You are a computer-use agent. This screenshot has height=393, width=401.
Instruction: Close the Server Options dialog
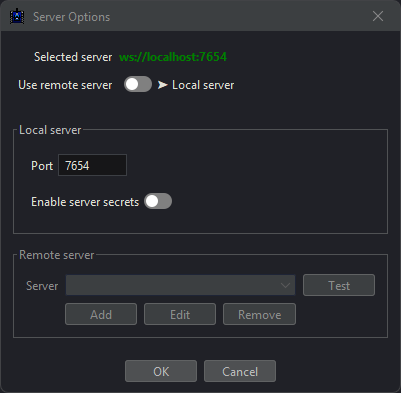378,16
